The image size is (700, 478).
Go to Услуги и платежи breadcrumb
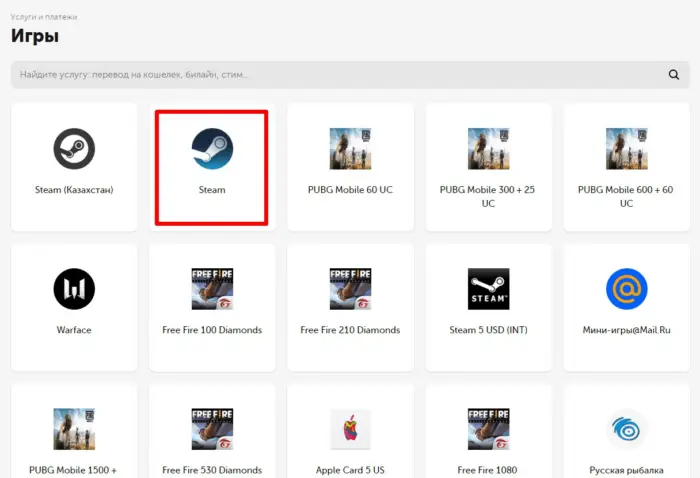pos(44,17)
